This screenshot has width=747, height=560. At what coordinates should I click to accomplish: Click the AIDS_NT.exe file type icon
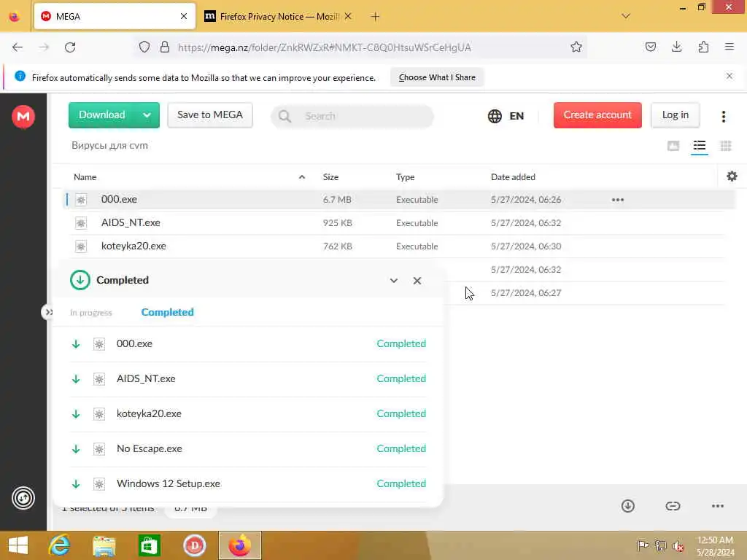81,223
